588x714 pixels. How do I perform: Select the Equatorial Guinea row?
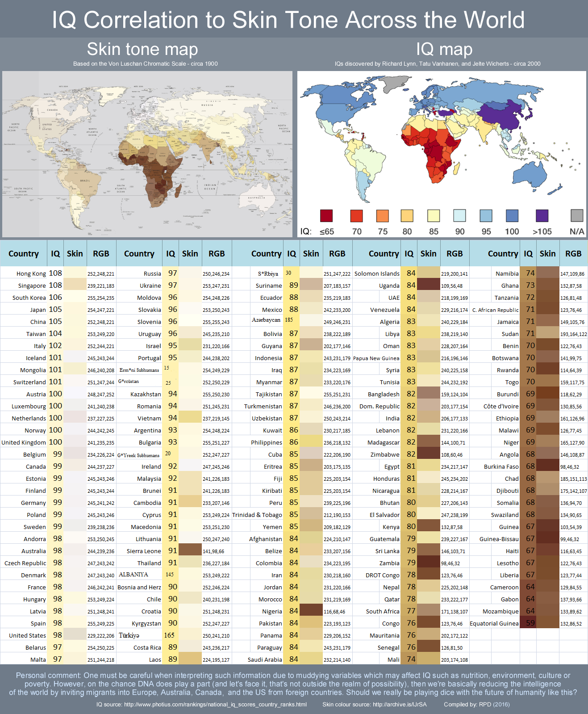click(x=529, y=623)
